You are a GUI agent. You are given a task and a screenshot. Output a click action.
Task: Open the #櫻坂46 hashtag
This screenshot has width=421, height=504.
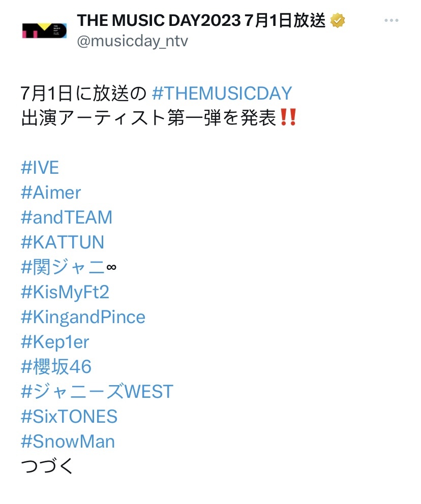pos(56,366)
